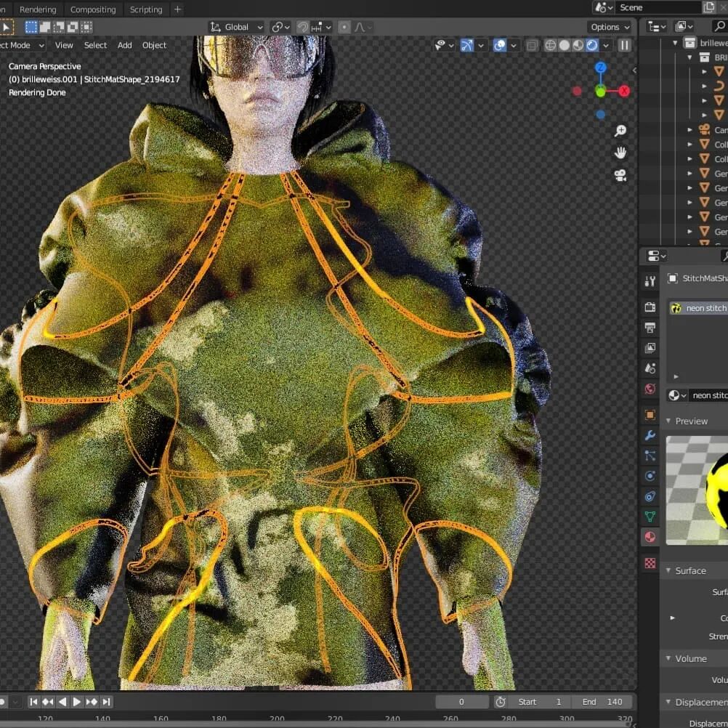Screen dimensions: 728x728
Task: Open the Rendering workspace tab
Action: [38, 9]
